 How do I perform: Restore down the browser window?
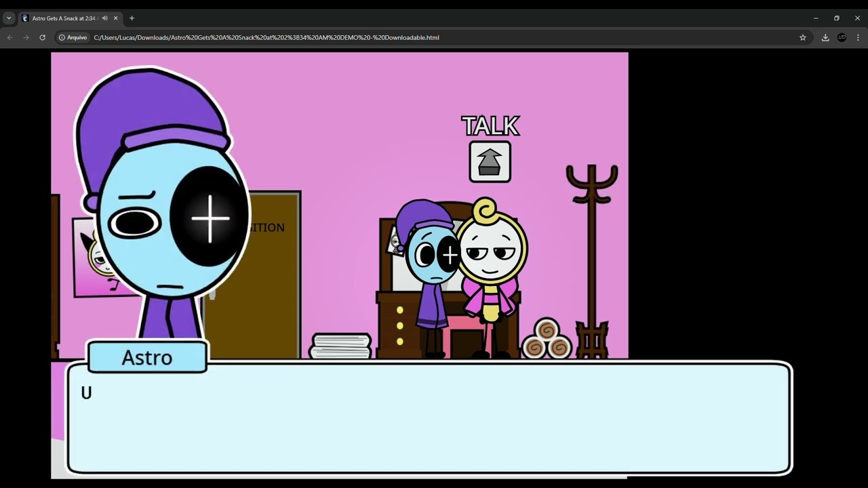[x=837, y=18]
